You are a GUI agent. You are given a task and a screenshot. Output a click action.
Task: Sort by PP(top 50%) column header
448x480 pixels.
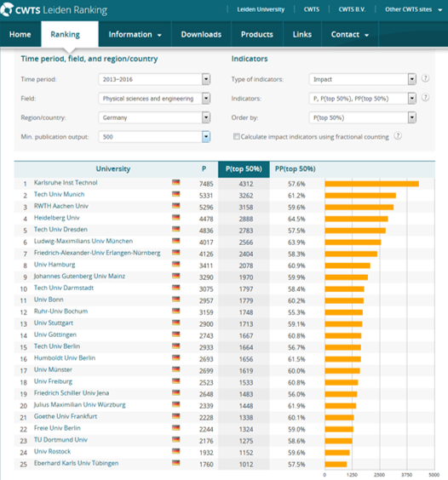(295, 169)
